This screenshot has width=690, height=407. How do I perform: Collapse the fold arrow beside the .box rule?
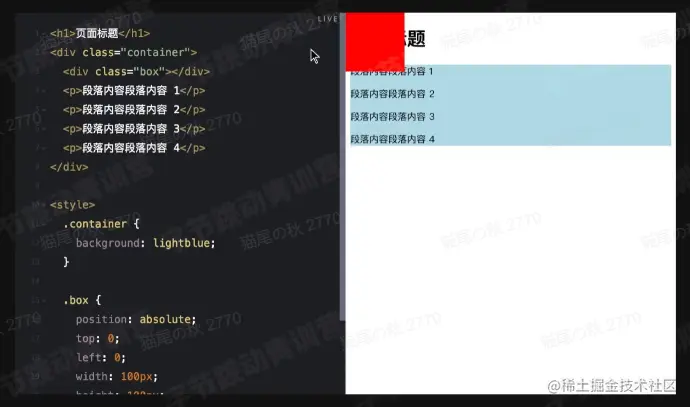pyautogui.click(x=44, y=300)
